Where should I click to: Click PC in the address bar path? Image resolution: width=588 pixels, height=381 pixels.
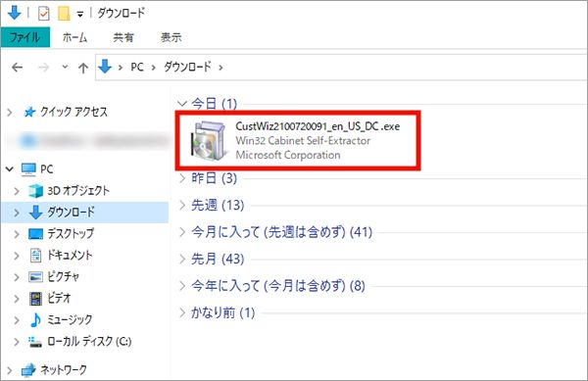coord(137,67)
